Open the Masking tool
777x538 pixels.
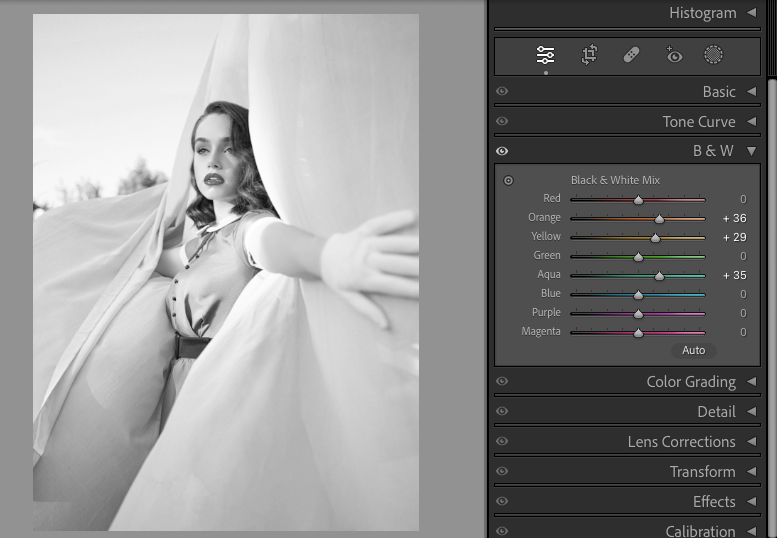tap(713, 55)
